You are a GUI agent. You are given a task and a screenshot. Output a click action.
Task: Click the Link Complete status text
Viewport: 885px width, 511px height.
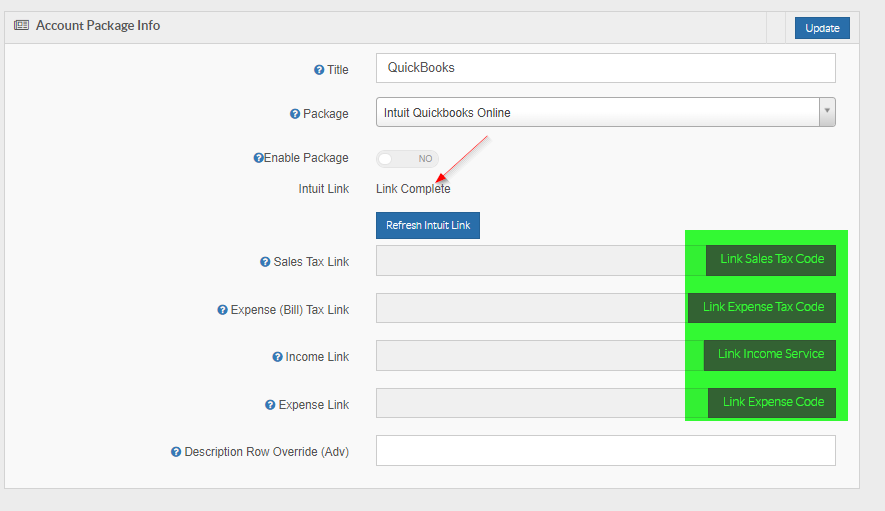coord(413,189)
